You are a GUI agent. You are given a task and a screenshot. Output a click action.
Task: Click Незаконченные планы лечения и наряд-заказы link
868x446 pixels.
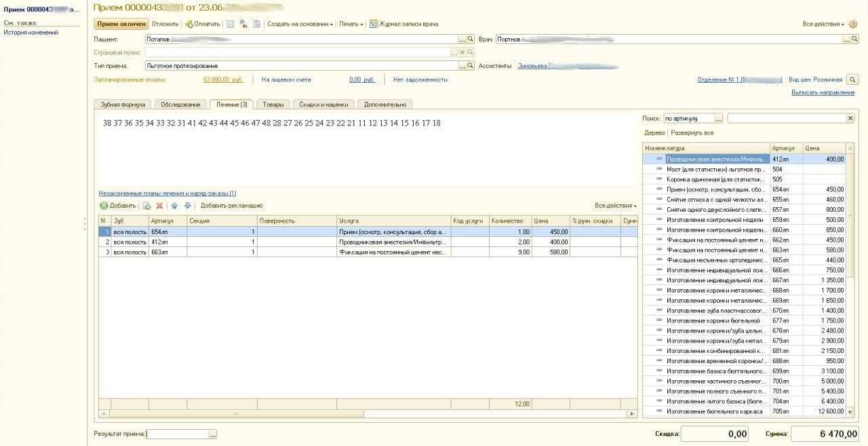pos(167,193)
